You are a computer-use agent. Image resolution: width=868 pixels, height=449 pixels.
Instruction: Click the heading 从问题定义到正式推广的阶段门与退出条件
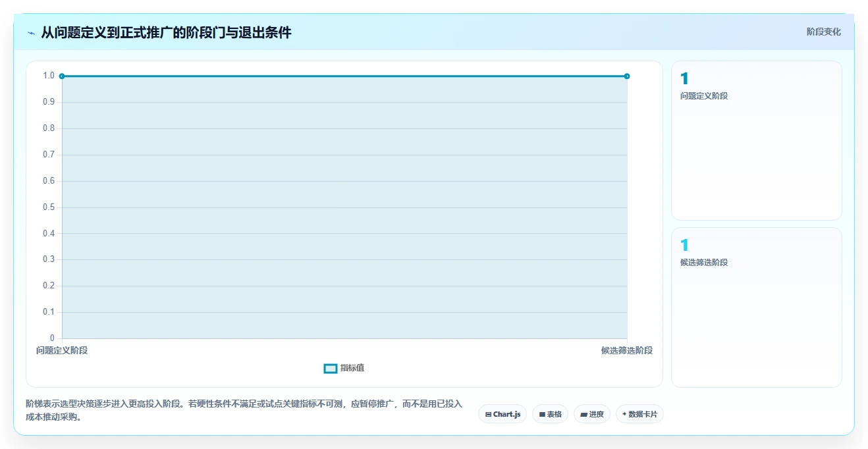click(x=166, y=32)
